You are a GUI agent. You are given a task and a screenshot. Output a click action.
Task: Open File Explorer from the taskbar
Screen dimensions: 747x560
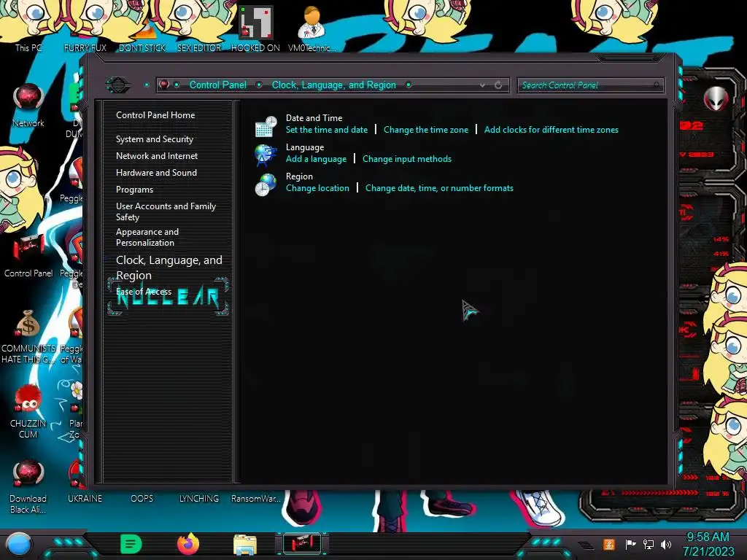click(245, 544)
